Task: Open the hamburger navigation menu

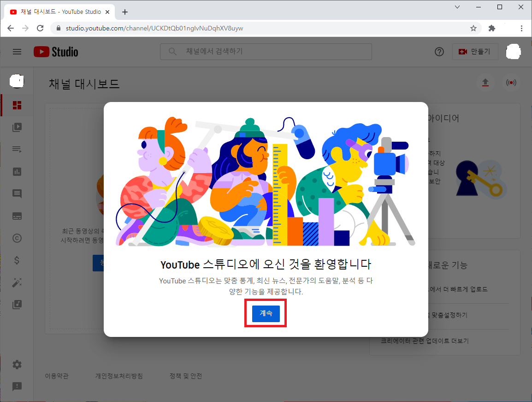Action: click(17, 52)
